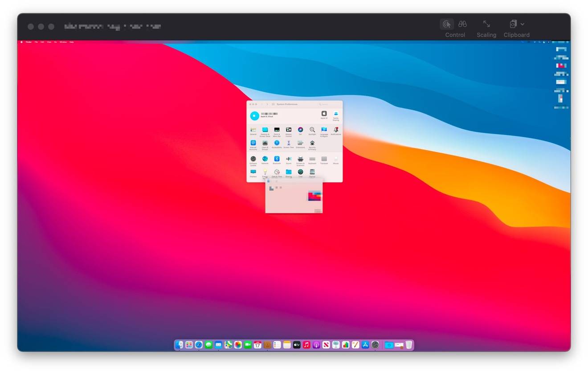Open remote File menu

coord(36,42)
